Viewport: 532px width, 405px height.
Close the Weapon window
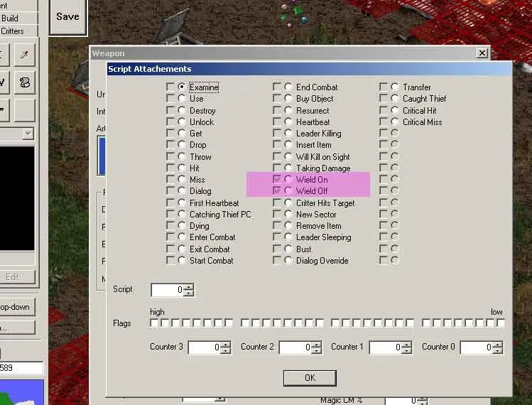coord(482,53)
